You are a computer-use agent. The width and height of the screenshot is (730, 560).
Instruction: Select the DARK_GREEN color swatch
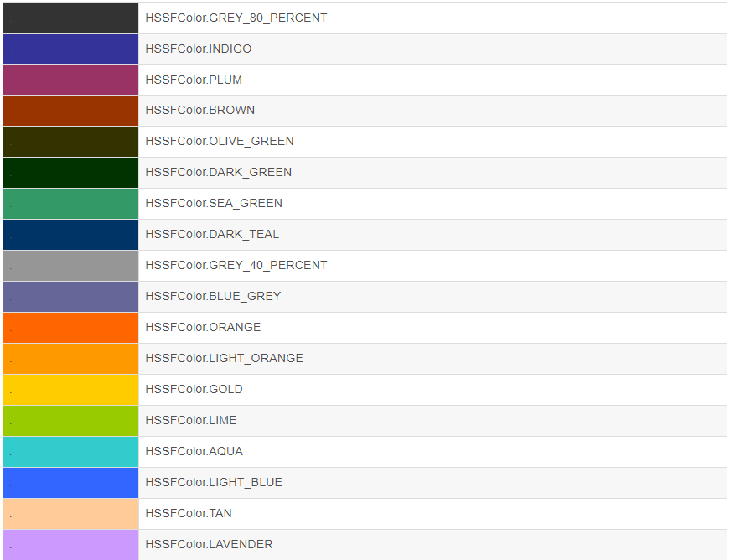[70, 173]
